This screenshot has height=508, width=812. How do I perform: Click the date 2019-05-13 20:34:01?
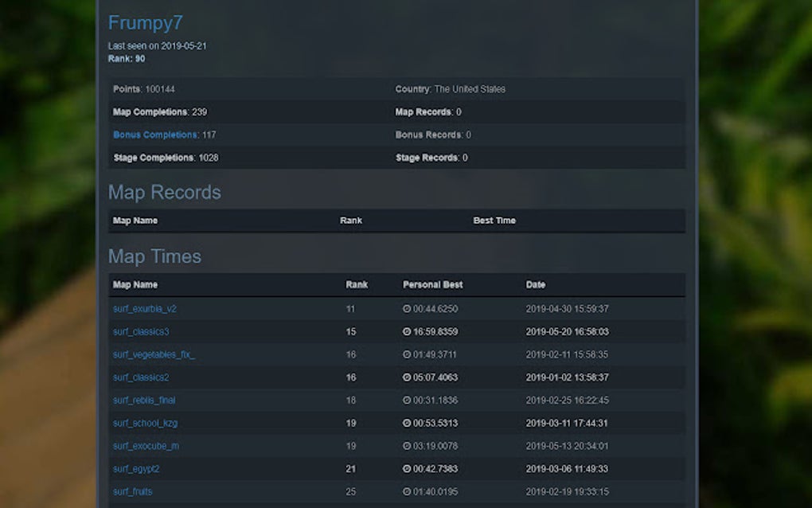pyautogui.click(x=567, y=446)
